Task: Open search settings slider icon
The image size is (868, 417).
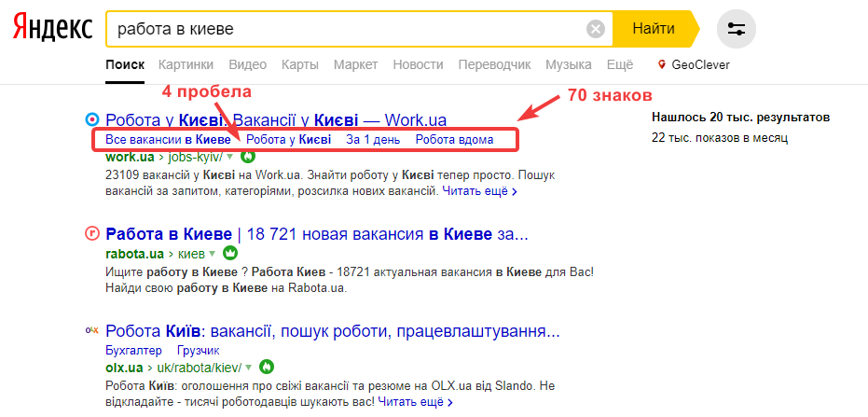Action: click(x=737, y=29)
